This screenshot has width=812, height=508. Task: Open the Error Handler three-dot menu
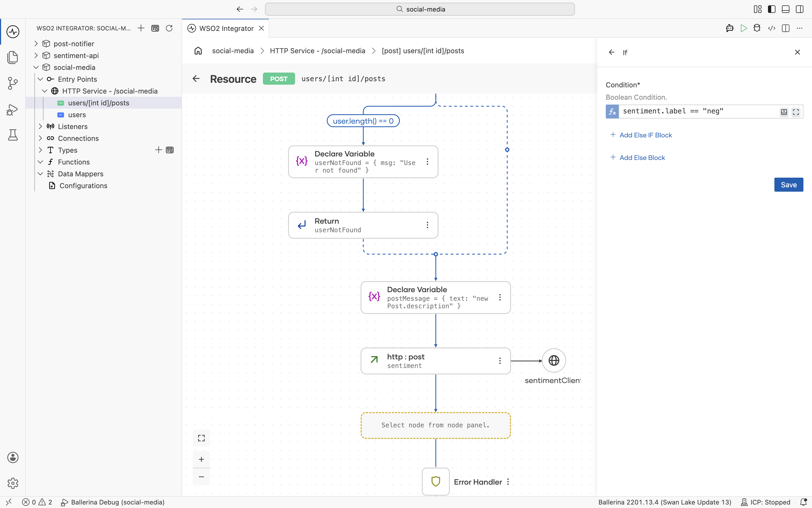coord(508,482)
